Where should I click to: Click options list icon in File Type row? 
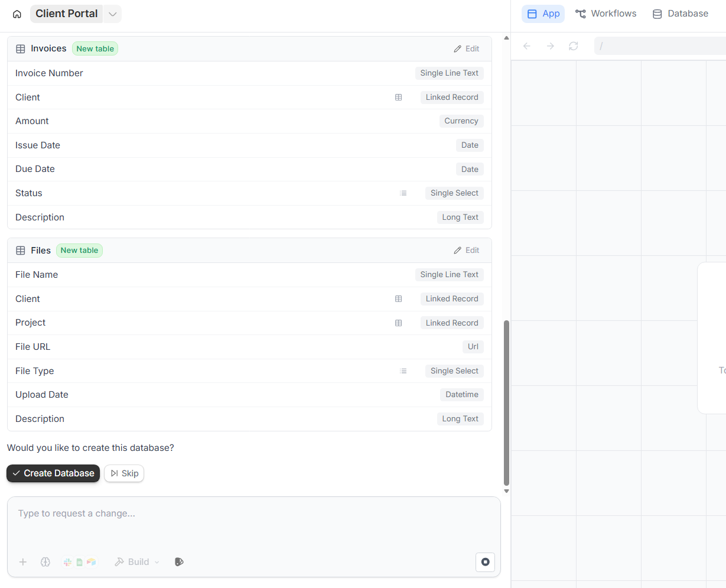pyautogui.click(x=403, y=371)
